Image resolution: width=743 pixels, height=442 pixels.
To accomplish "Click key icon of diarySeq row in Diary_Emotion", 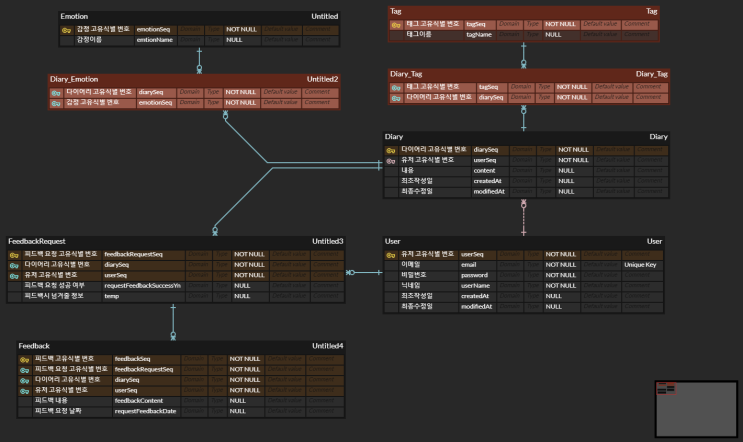I will (56, 93).
